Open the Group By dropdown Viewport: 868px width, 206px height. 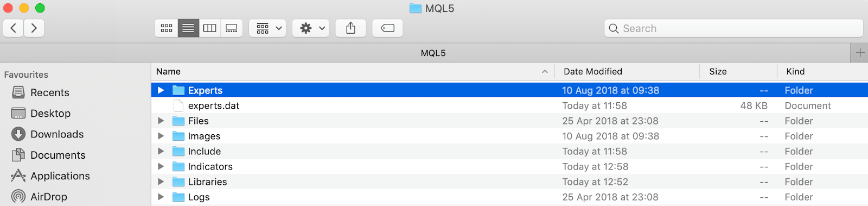tap(267, 28)
